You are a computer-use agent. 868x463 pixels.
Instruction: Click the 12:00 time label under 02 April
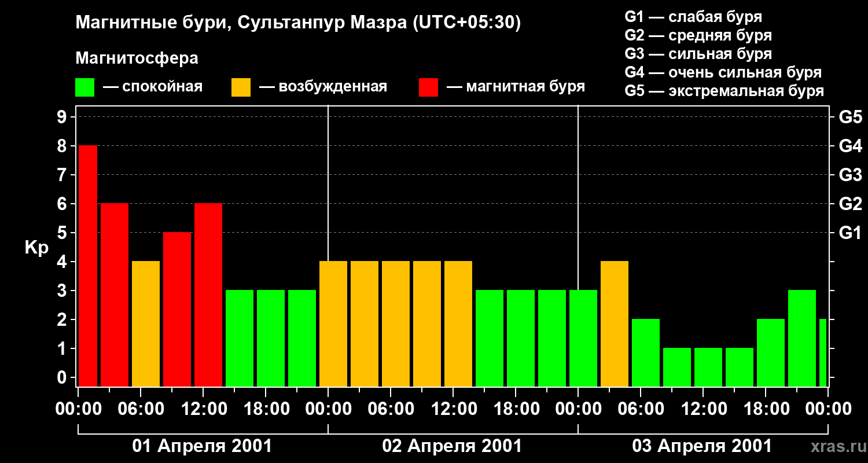pos(453,409)
